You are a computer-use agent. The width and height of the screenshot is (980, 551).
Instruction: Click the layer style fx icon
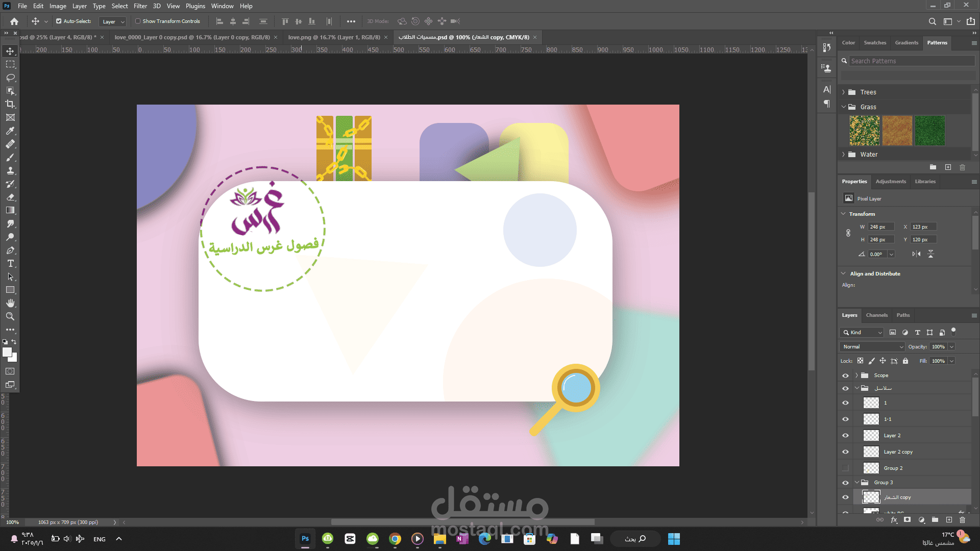(x=894, y=520)
